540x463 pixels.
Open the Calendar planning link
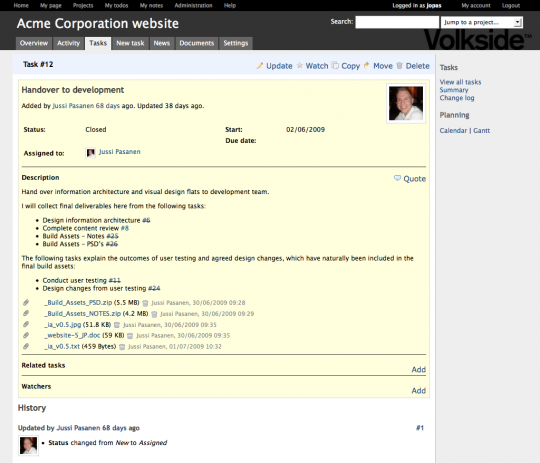point(453,131)
